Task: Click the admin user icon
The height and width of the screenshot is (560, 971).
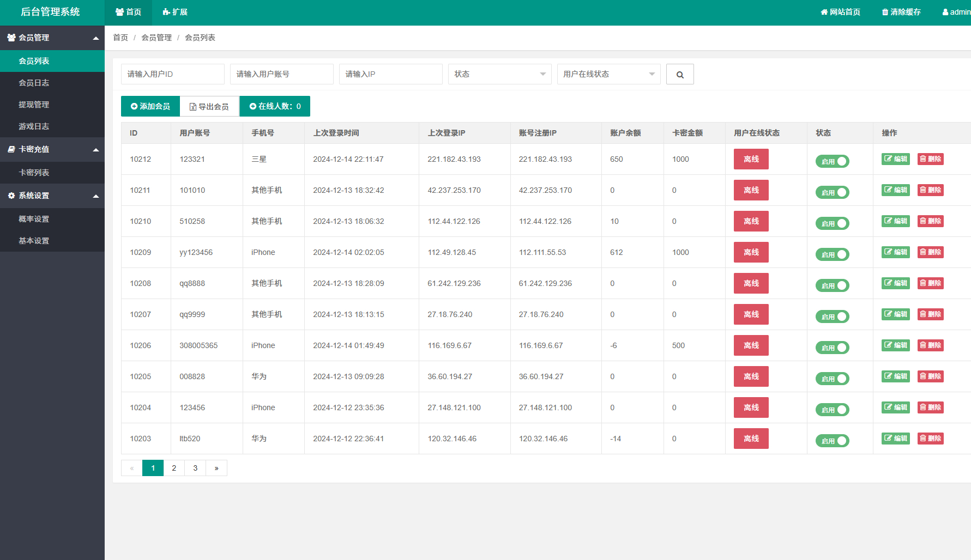Action: pos(945,12)
